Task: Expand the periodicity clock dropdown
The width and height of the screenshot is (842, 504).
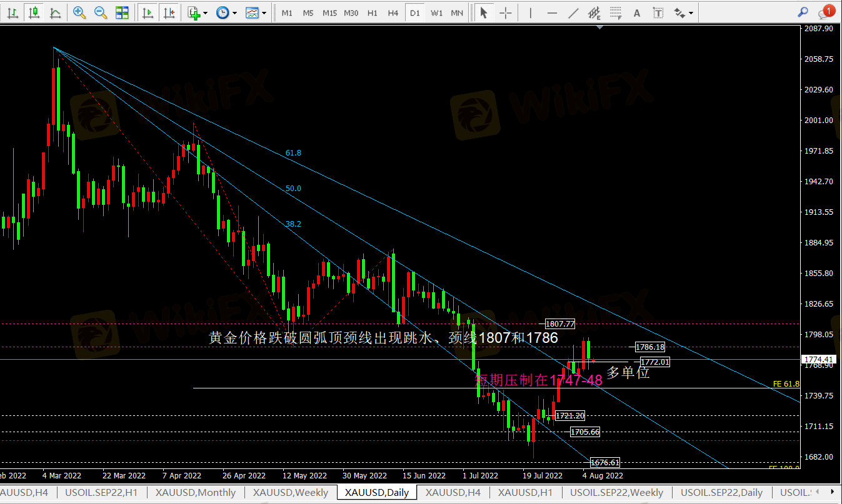Action: (x=226, y=12)
